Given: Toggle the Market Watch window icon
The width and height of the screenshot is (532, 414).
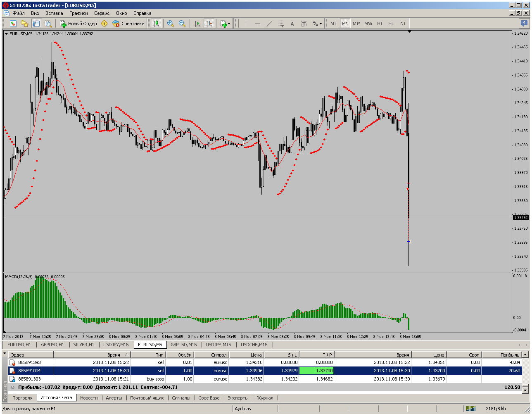Looking at the screenshot, I should tap(13, 24).
